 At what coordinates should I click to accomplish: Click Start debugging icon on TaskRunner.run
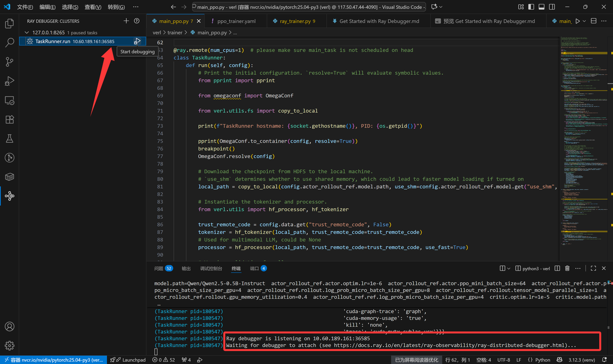[137, 42]
